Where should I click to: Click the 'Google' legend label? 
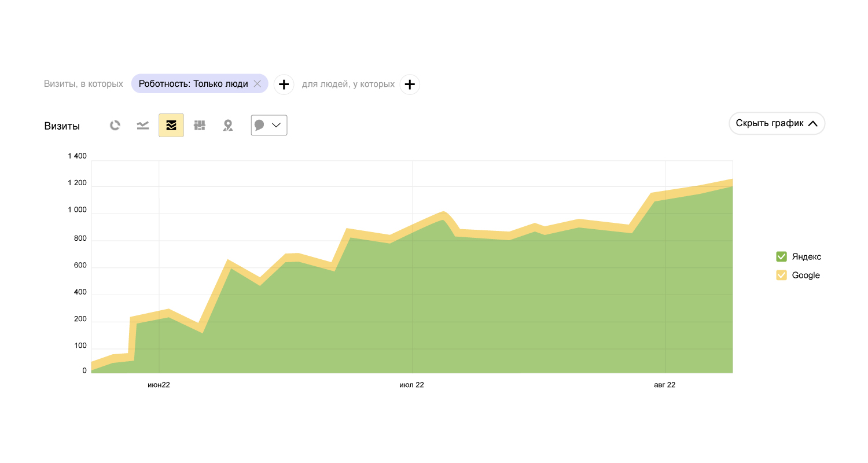[x=806, y=275]
